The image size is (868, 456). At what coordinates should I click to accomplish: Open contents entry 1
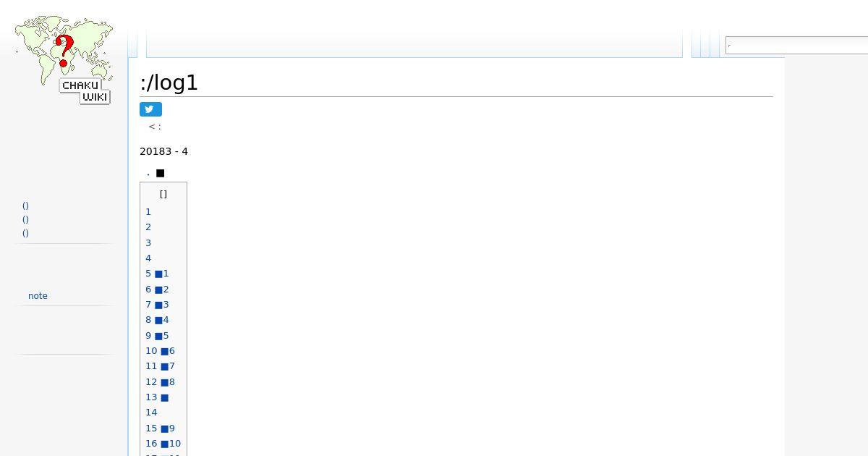coord(148,212)
